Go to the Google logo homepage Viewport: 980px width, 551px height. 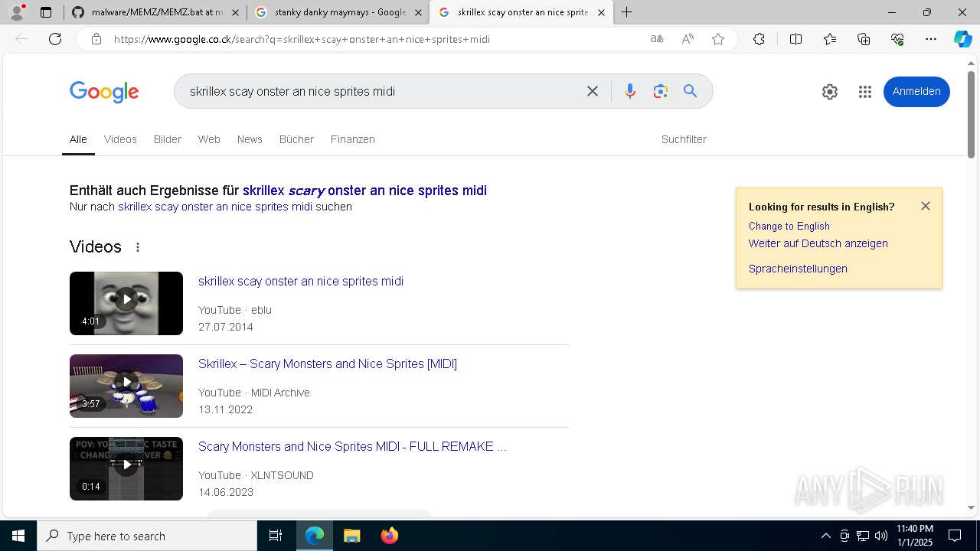[x=104, y=92]
